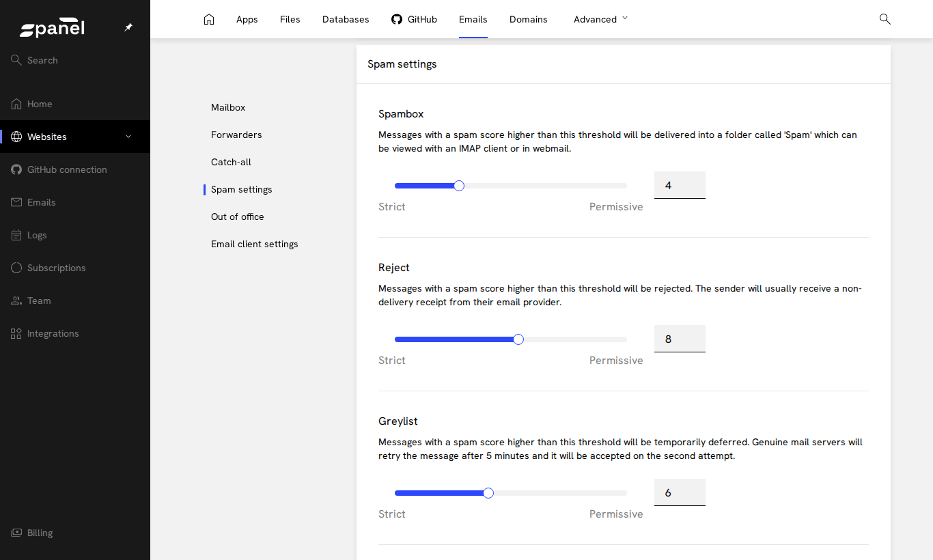933x560 pixels.
Task: Switch to the Files tab
Action: 290,19
